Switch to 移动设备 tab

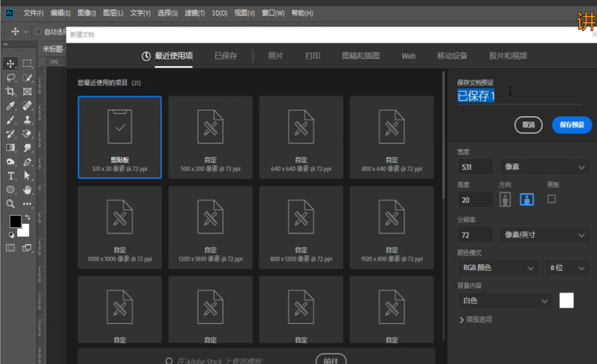pos(452,56)
